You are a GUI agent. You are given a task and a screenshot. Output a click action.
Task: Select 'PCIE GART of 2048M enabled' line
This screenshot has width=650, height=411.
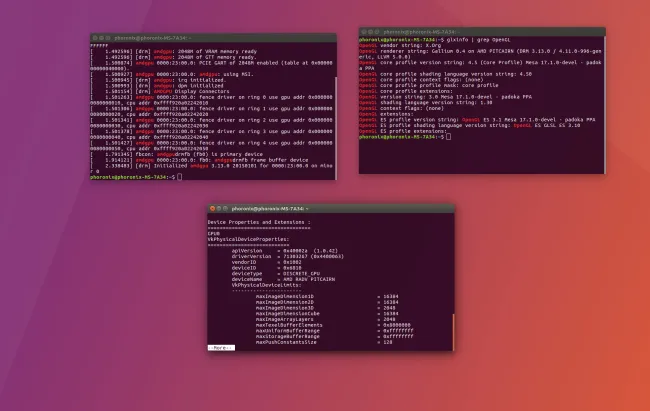[211, 66]
